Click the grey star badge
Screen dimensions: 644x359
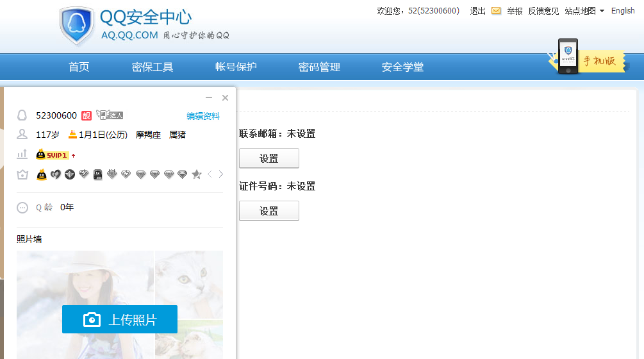(197, 174)
